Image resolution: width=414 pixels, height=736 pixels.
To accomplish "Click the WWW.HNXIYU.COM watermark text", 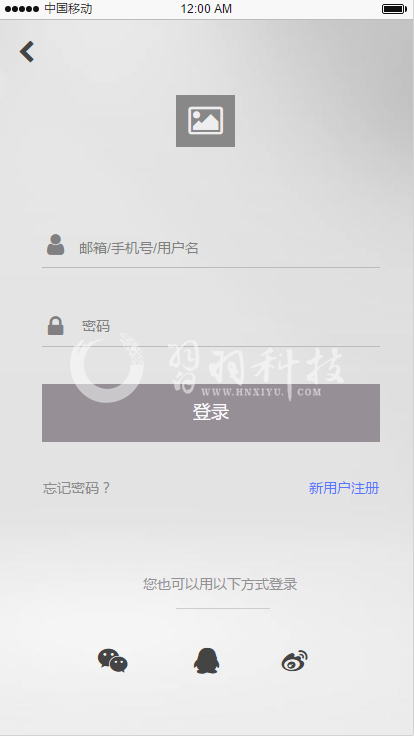I will 261,392.
